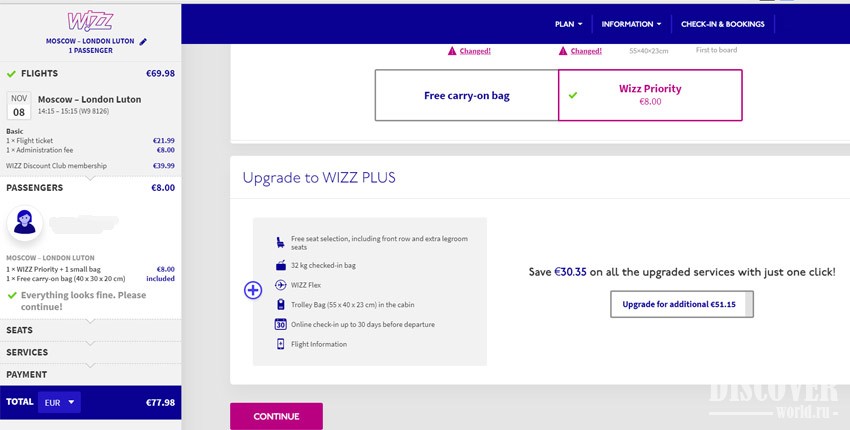Open the PLAN menu

click(x=569, y=24)
